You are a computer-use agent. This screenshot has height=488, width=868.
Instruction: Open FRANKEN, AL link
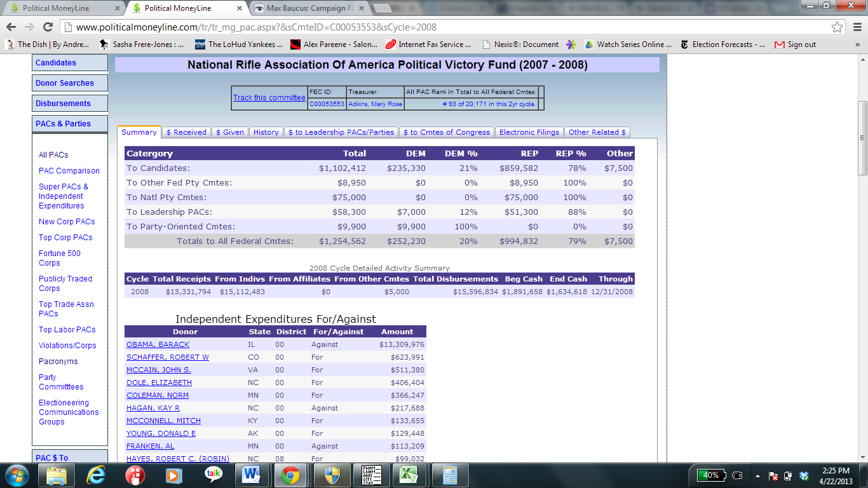click(150, 446)
